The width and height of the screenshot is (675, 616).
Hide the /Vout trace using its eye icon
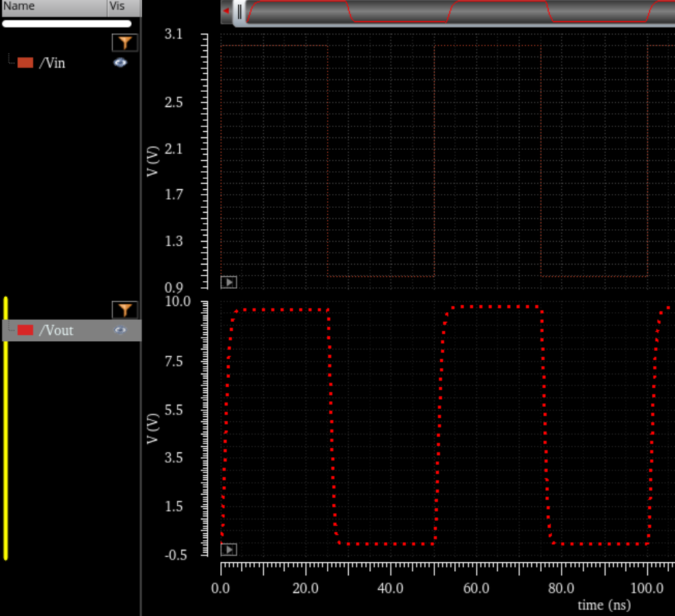point(121,330)
